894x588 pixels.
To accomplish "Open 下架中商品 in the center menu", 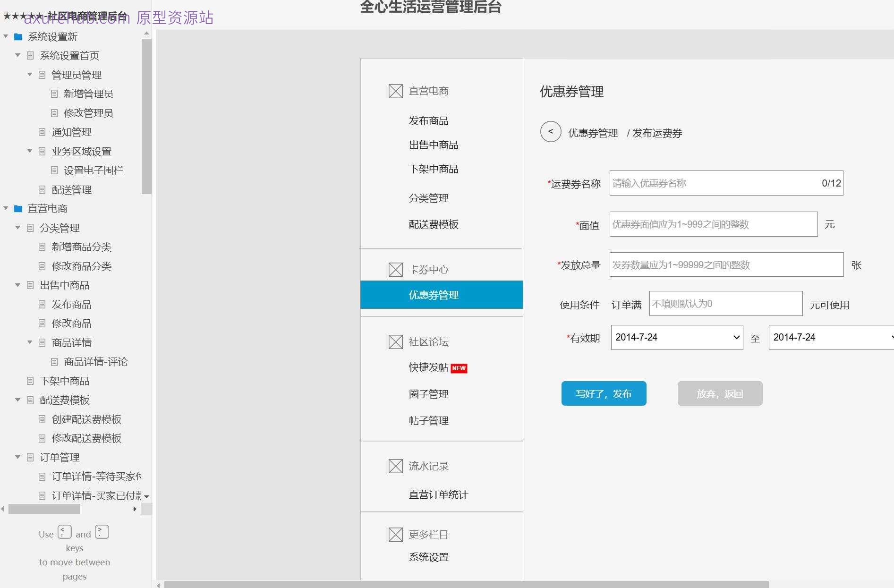I will 434,169.
